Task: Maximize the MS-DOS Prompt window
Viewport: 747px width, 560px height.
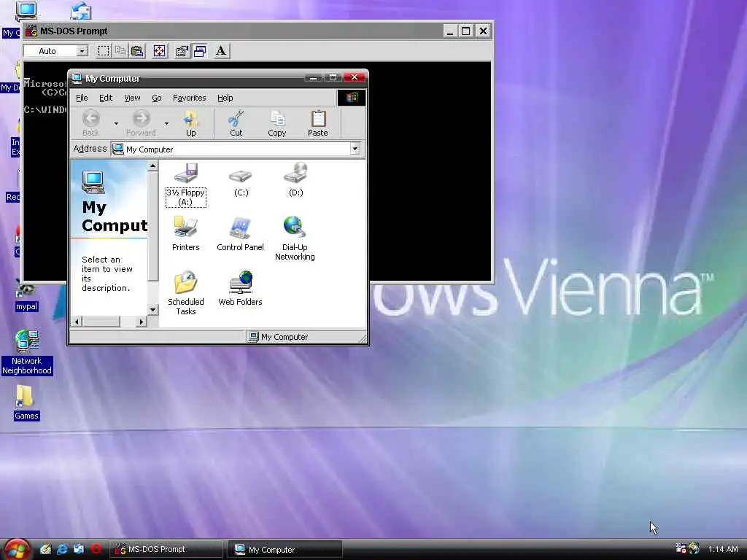Action: [x=466, y=31]
